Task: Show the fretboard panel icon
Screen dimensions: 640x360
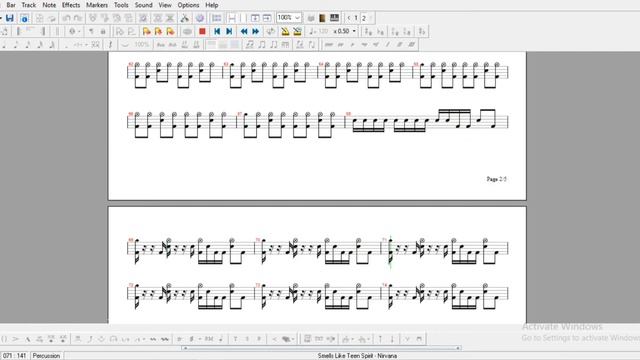Action: [322, 18]
